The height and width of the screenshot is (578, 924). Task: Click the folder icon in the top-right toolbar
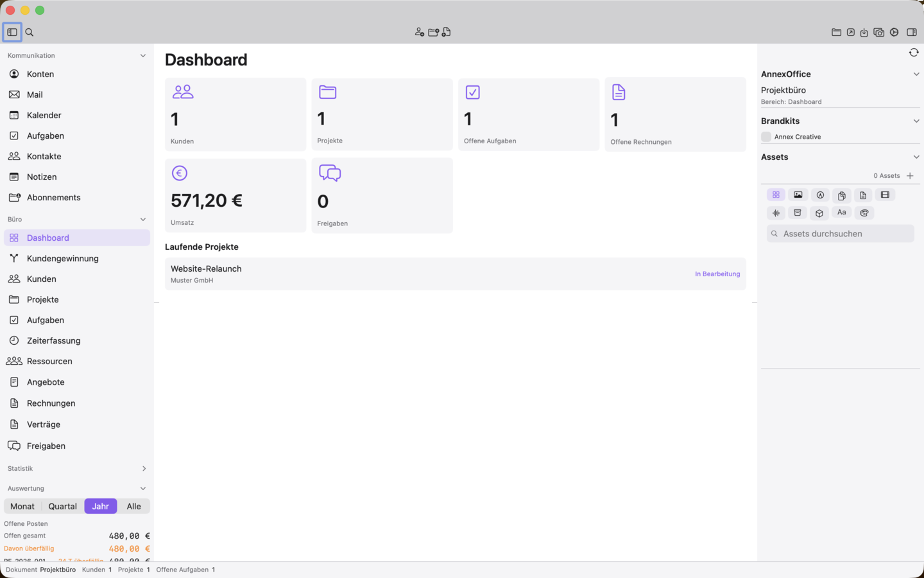pyautogui.click(x=836, y=32)
